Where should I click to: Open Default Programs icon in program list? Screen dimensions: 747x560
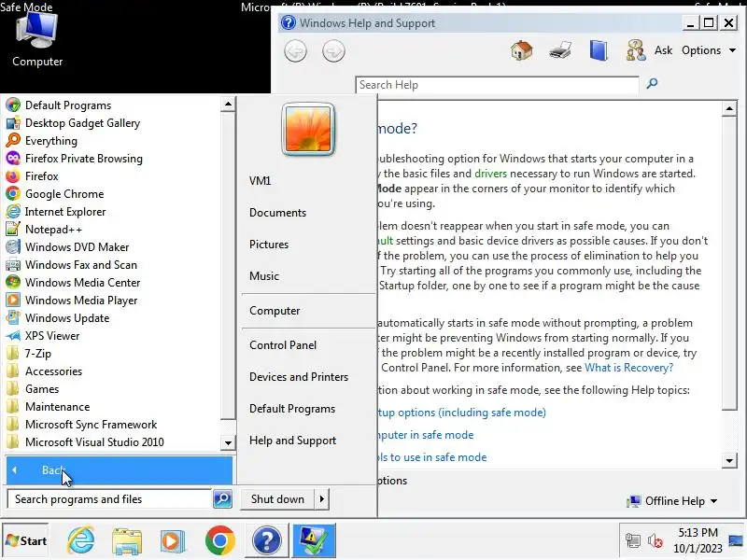tap(13, 105)
